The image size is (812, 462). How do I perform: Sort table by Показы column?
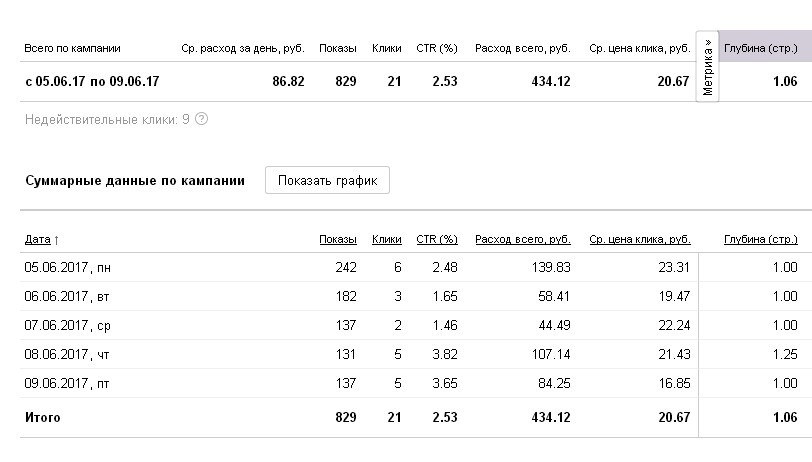click(x=338, y=240)
